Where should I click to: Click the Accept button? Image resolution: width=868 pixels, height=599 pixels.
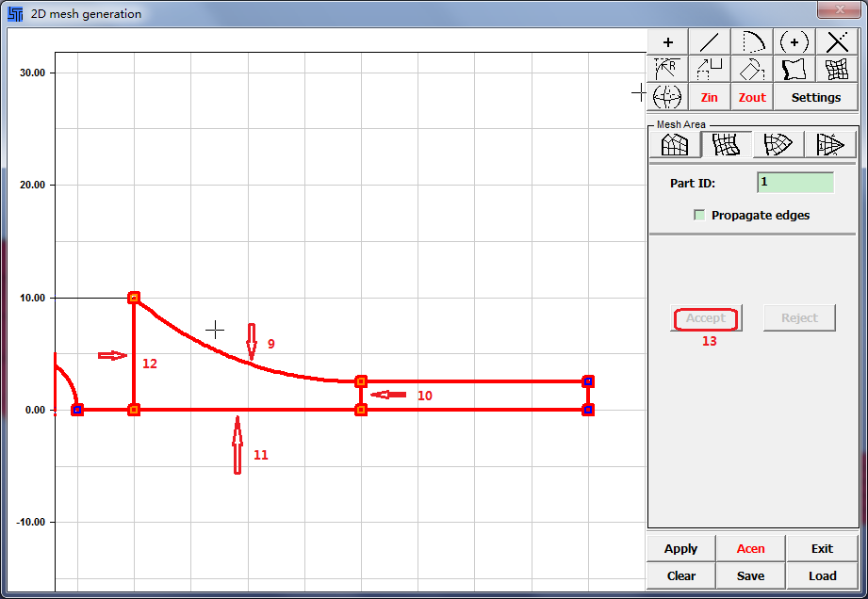[x=706, y=318]
